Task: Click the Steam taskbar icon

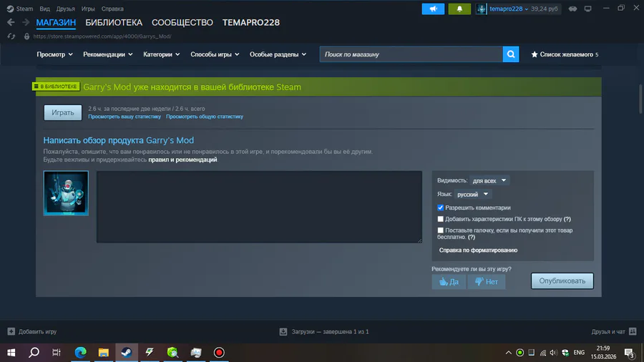Action: click(x=127, y=352)
